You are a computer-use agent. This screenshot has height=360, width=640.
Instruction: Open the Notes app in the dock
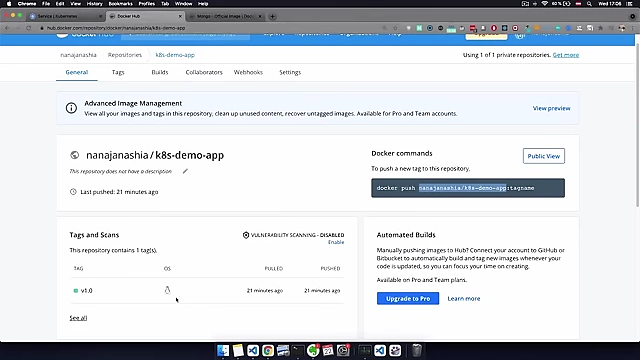pos(238,350)
